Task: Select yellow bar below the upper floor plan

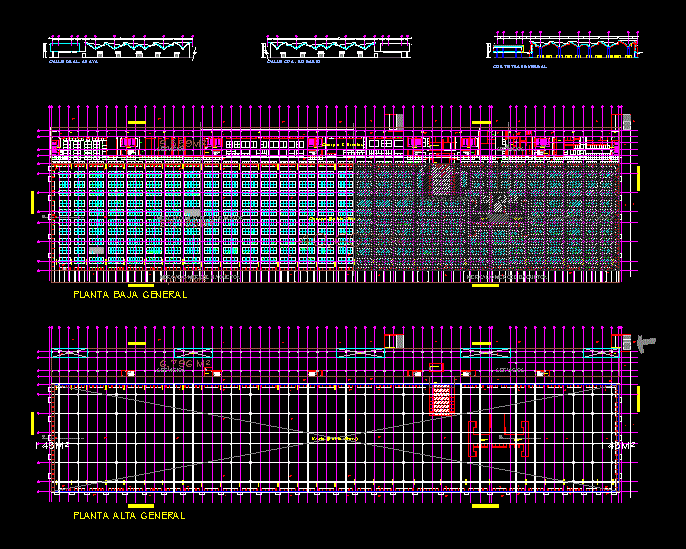Action: click(x=485, y=506)
